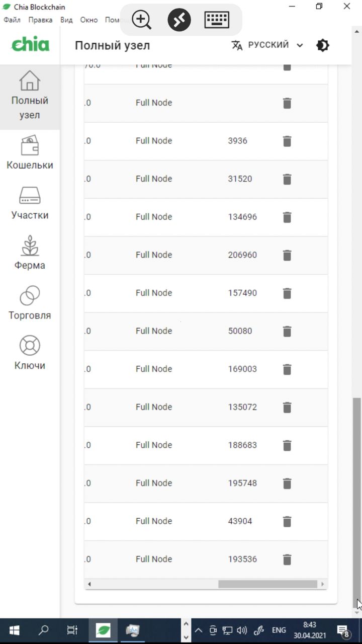
Task: Open the Windows Start button
Action: (x=14, y=630)
